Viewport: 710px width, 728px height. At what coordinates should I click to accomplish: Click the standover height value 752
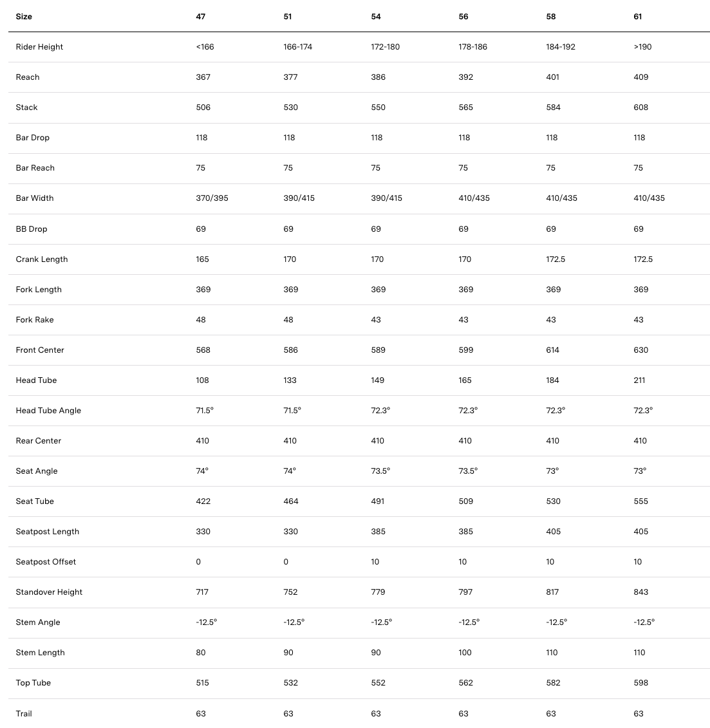coord(291,592)
